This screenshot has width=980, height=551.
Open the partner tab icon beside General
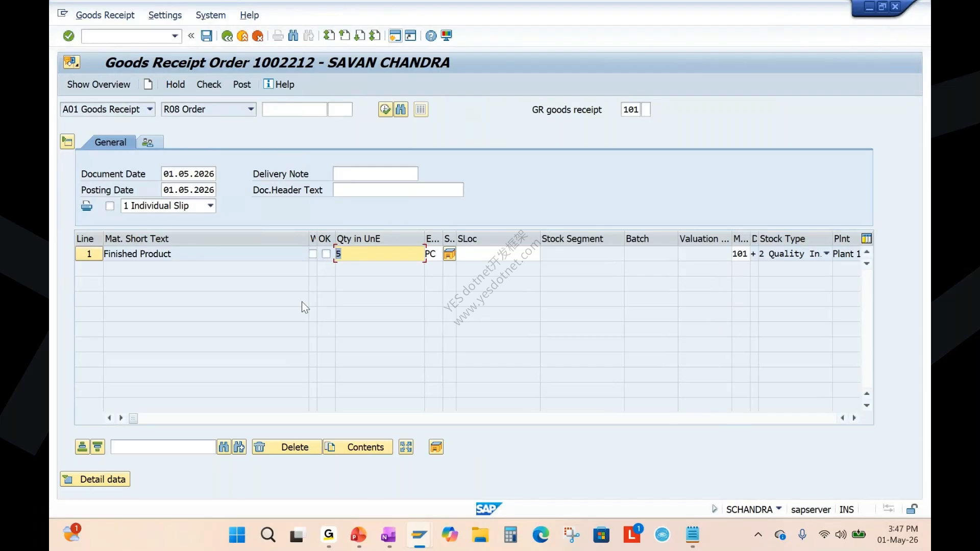tap(148, 142)
